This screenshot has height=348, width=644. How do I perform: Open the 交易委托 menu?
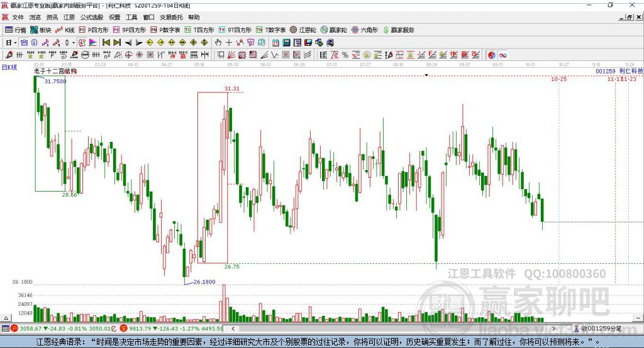tap(171, 17)
